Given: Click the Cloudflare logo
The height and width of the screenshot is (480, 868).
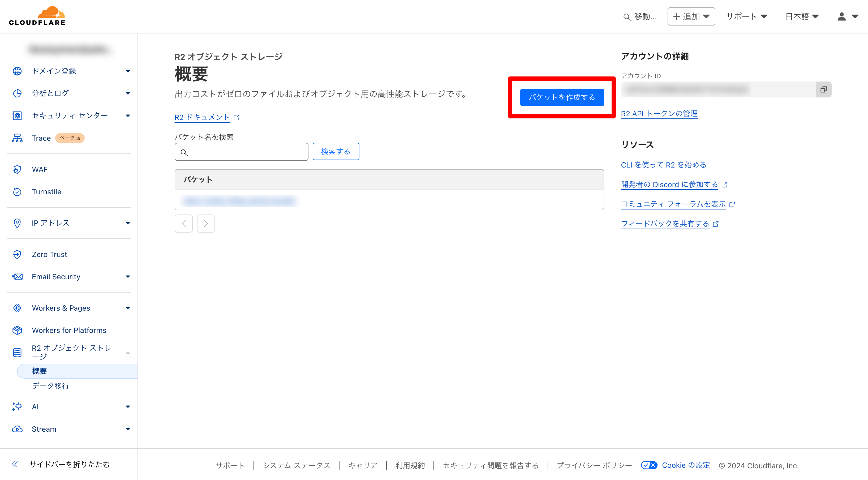Looking at the screenshot, I should click(x=37, y=16).
